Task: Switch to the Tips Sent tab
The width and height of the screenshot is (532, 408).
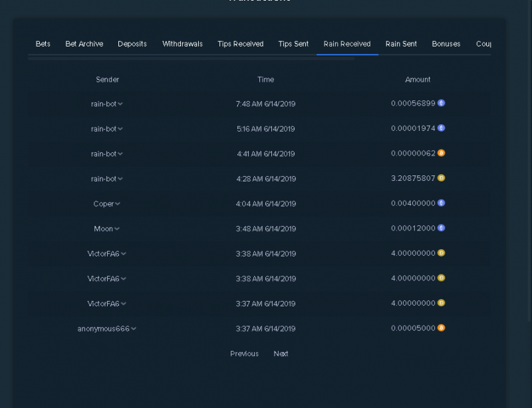Action: (x=293, y=44)
